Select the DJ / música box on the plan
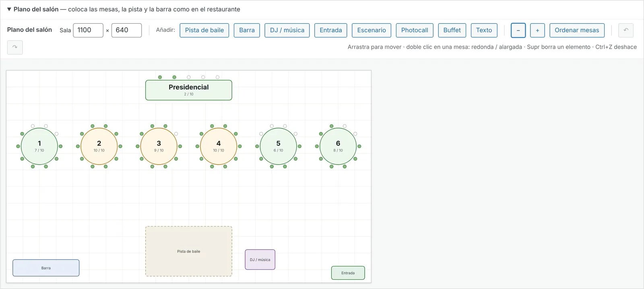The width and height of the screenshot is (644, 289). tap(260, 260)
